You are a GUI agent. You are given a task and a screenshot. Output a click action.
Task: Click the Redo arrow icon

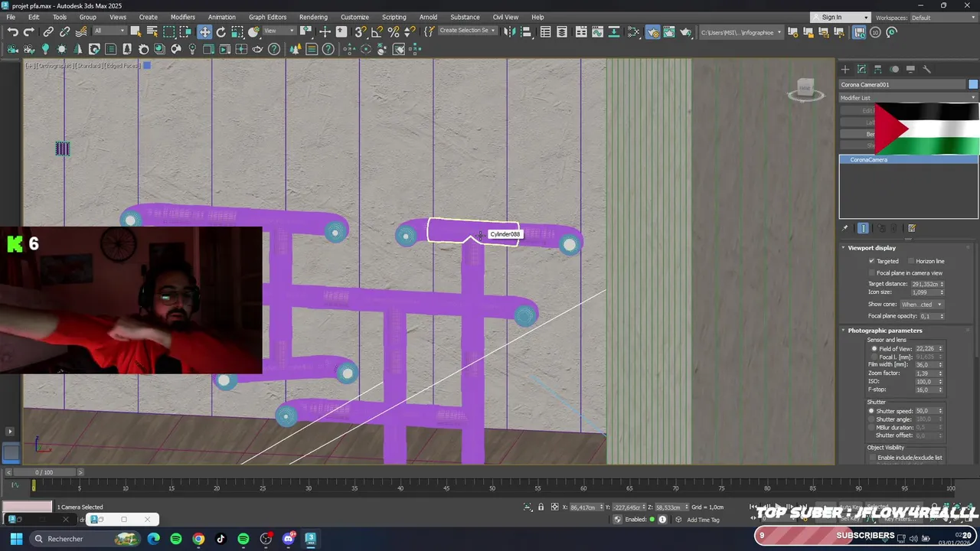[x=29, y=31]
